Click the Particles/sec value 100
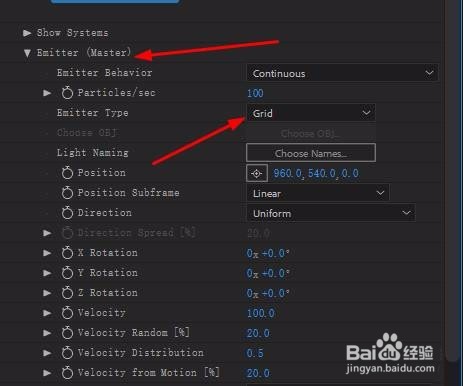Image resolution: width=463 pixels, height=386 pixels. [255, 93]
